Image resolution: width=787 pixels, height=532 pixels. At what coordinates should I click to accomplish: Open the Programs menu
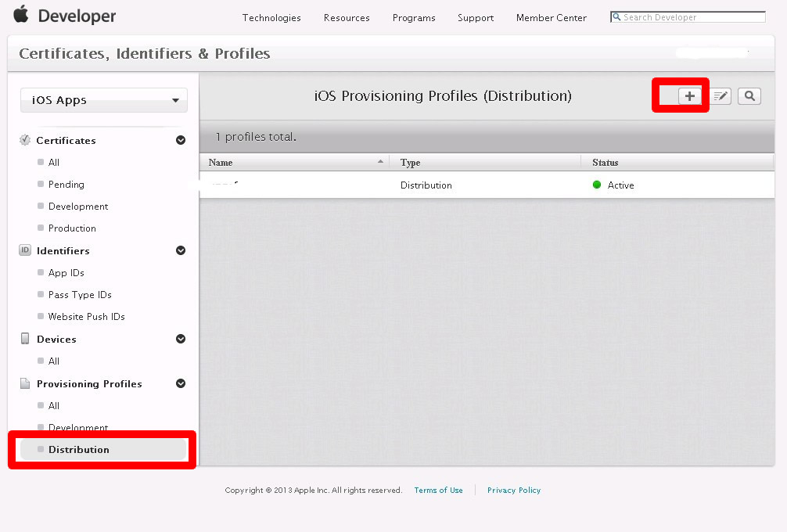click(414, 17)
